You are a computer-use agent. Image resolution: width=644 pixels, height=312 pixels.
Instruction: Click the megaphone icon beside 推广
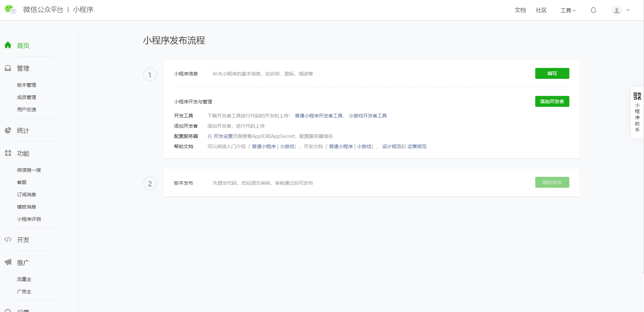click(8, 262)
